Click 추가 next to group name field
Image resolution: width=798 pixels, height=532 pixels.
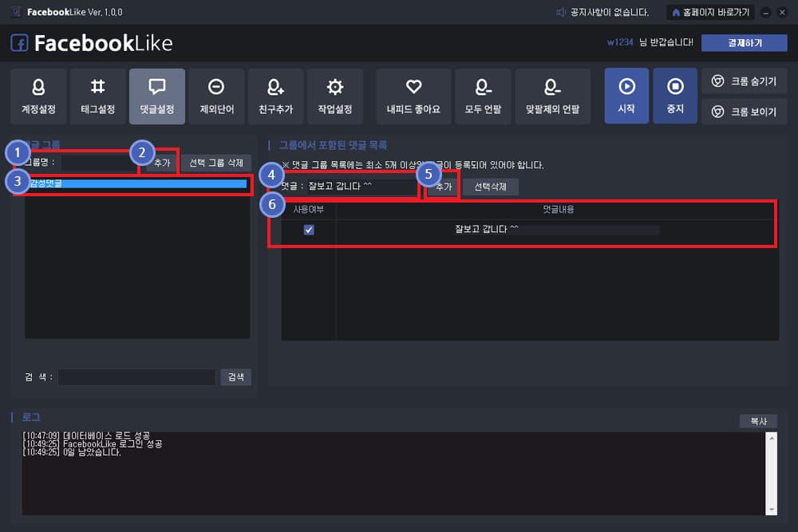click(x=162, y=163)
